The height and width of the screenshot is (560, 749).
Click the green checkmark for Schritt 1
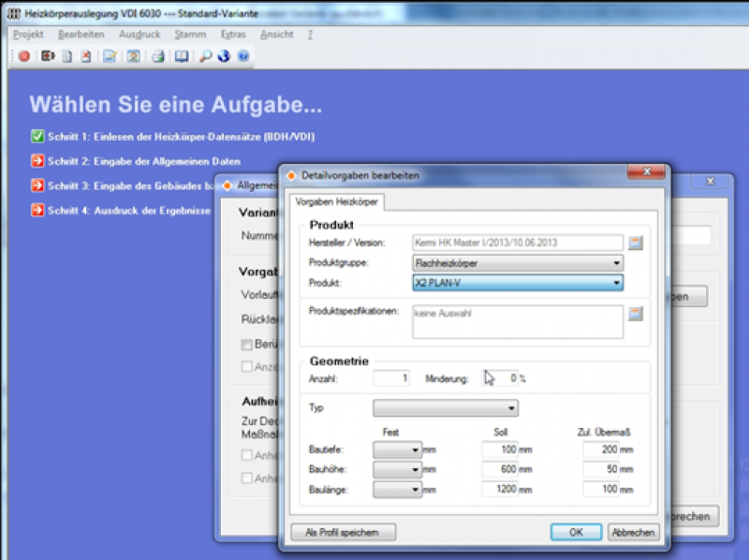pos(37,136)
